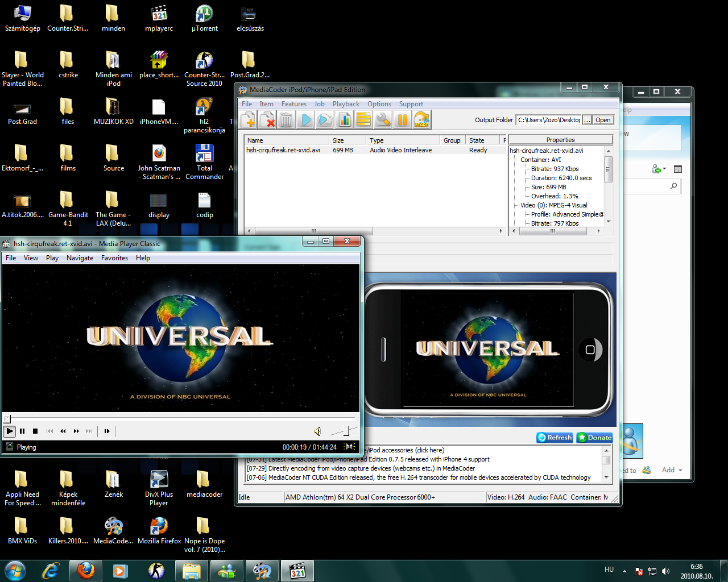Click Internet Explorer icon on taskbar

[51, 570]
